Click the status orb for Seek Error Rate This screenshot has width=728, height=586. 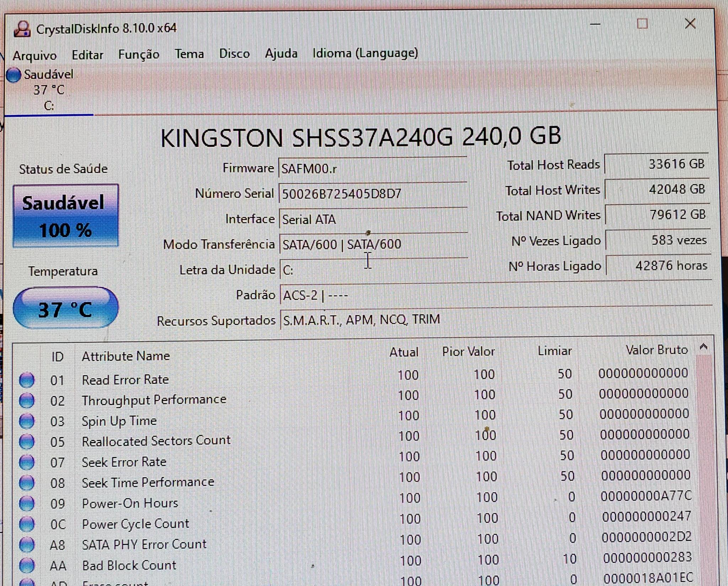coord(27,463)
